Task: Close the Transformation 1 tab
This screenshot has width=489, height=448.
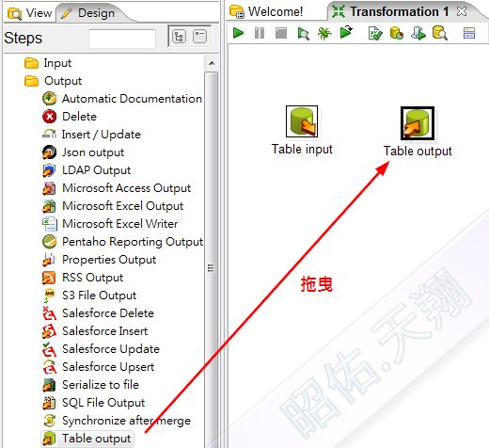Action: coord(462,11)
